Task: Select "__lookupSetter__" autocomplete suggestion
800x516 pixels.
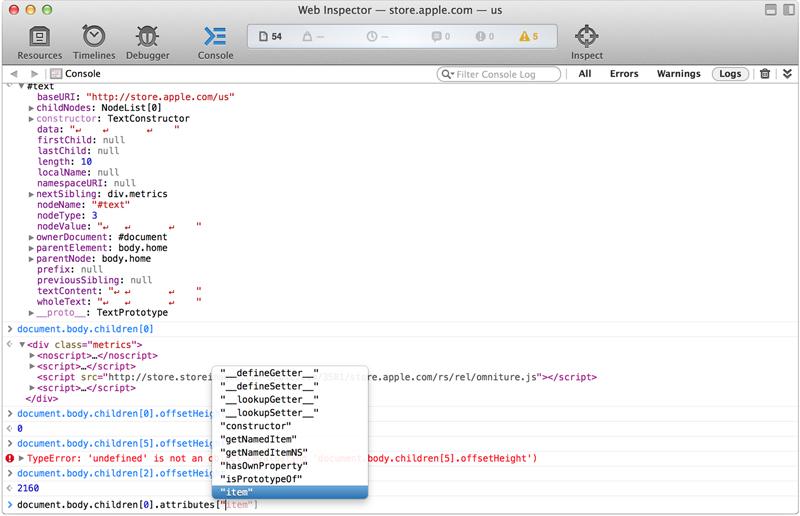Action: coord(290,412)
